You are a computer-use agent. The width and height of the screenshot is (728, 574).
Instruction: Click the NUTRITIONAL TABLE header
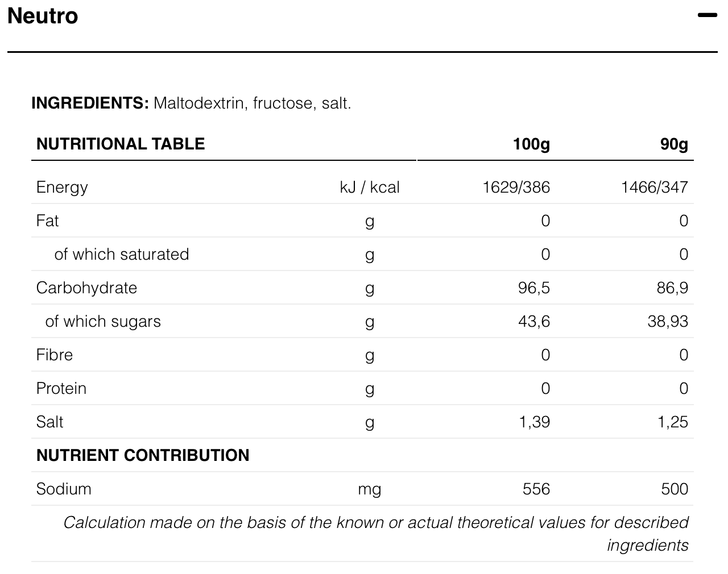121,144
